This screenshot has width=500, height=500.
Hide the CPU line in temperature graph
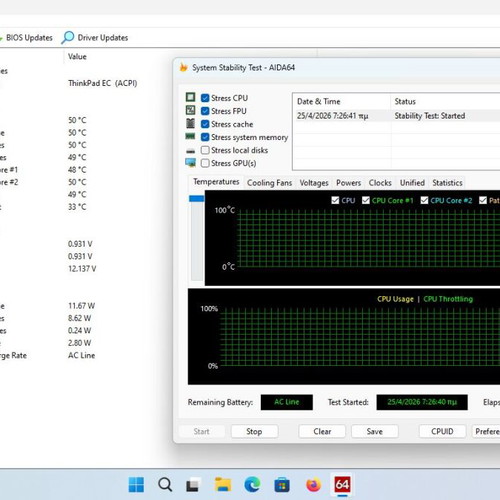click(x=335, y=200)
